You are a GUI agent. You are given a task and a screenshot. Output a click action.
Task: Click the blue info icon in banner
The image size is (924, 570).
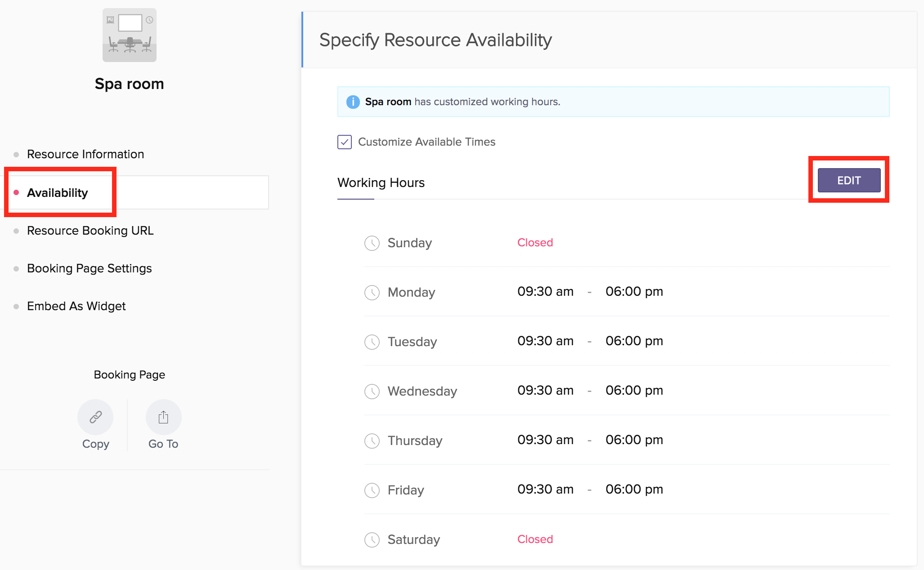point(353,102)
